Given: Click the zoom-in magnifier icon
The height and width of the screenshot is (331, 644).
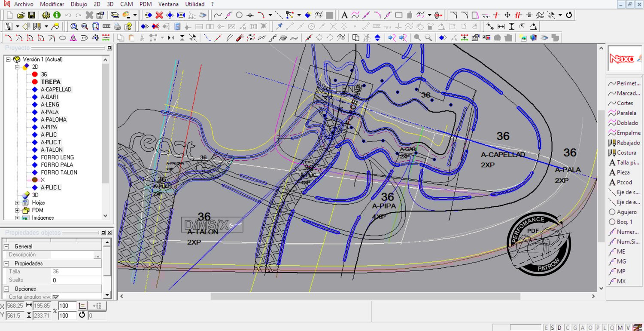Looking at the screenshot, I should tap(74, 27).
